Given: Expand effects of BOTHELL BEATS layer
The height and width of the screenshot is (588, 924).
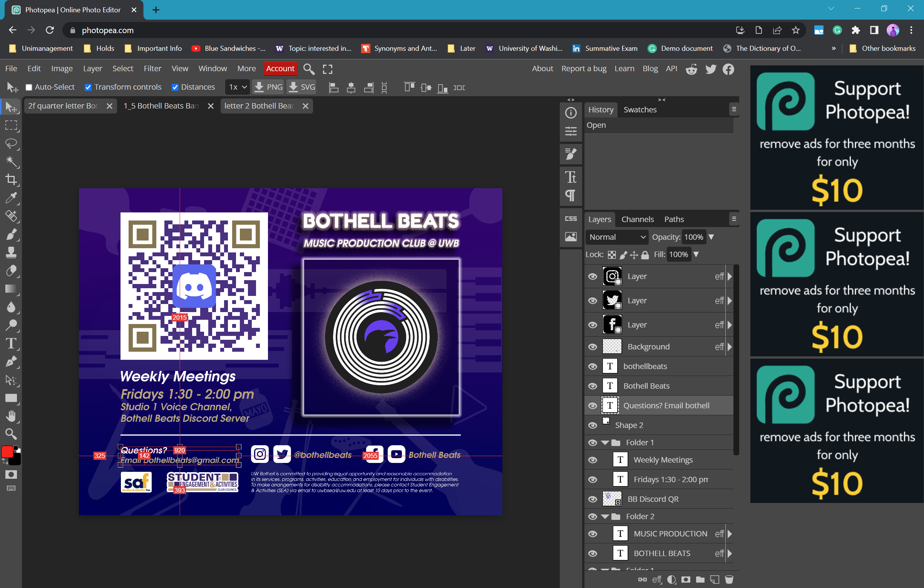Looking at the screenshot, I should pyautogui.click(x=730, y=553).
